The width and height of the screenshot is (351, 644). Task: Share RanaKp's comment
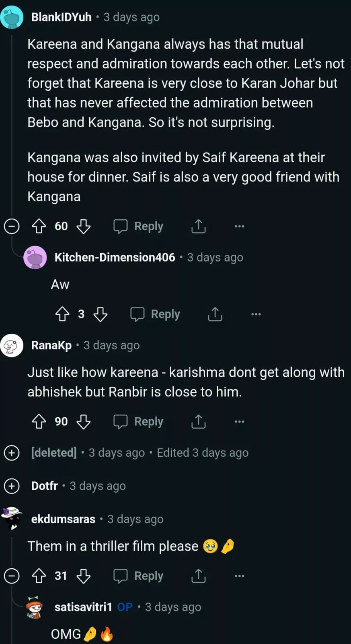(x=198, y=421)
